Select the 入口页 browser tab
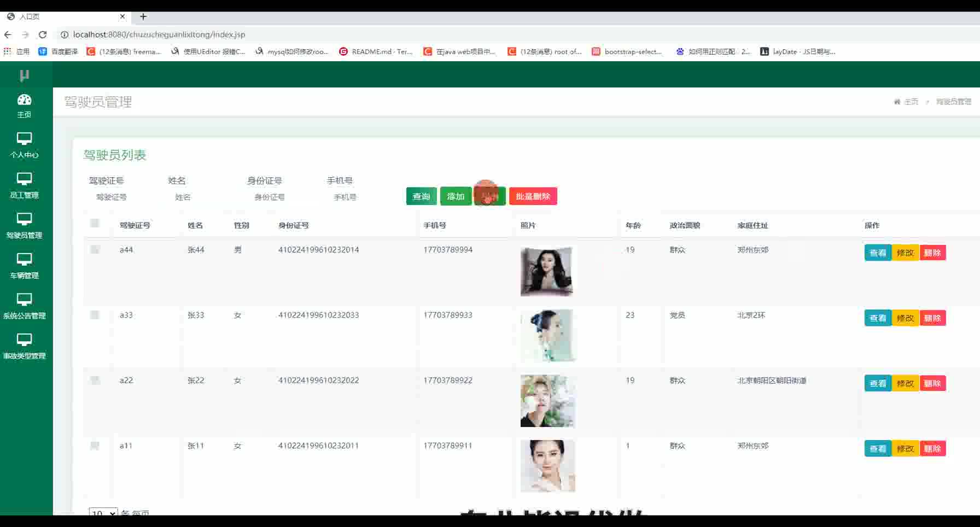This screenshot has width=980, height=527. click(x=66, y=16)
